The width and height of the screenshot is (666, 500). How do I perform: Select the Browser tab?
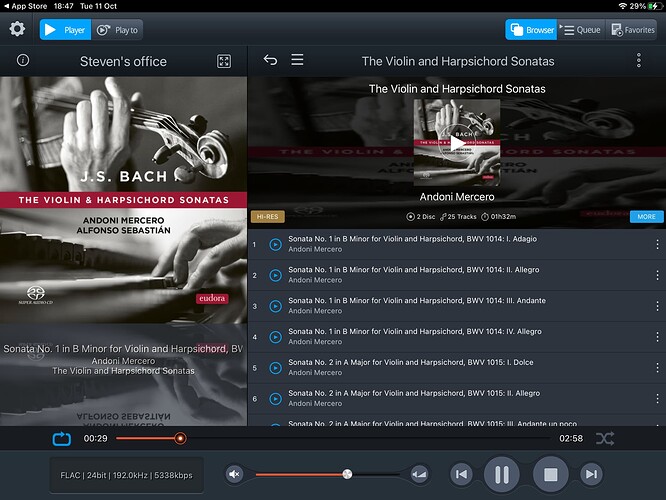coord(531,30)
